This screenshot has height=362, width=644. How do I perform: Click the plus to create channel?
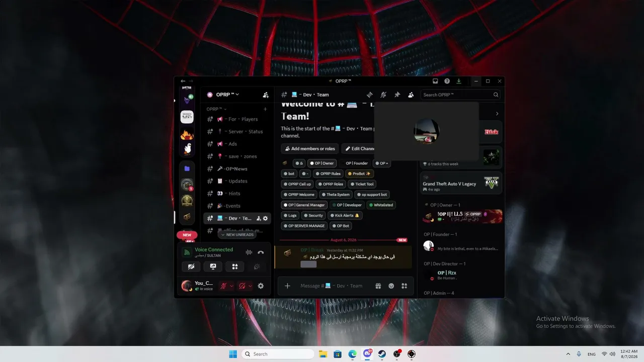(265, 109)
